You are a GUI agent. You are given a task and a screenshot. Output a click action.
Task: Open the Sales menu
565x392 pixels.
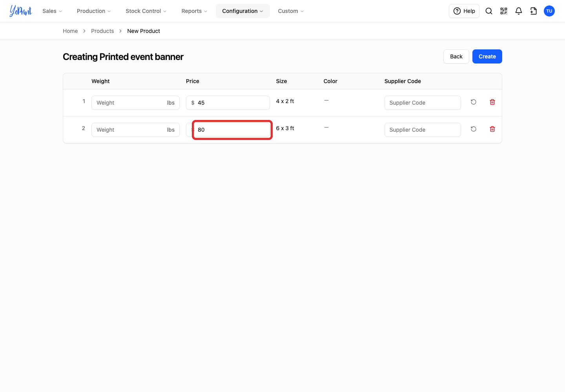pos(53,11)
